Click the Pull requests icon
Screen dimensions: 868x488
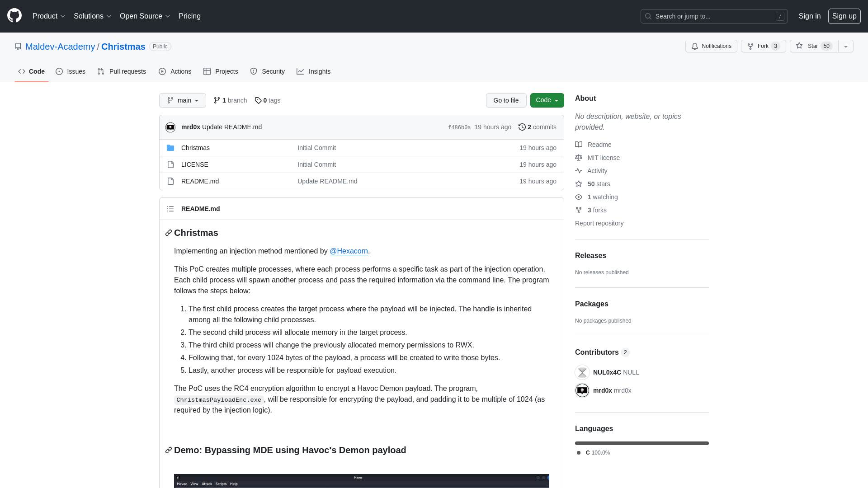(101, 71)
